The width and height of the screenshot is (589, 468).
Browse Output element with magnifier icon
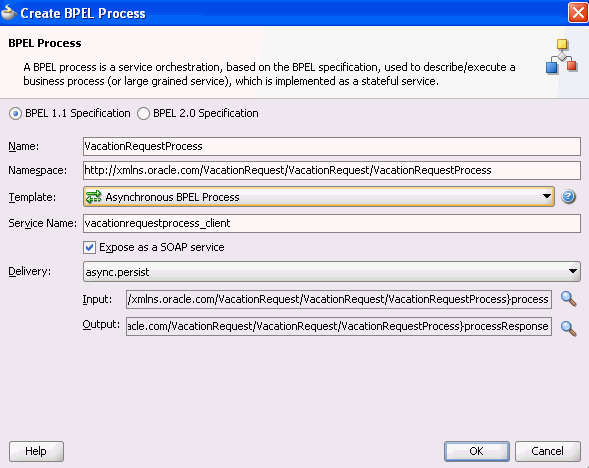coord(568,328)
